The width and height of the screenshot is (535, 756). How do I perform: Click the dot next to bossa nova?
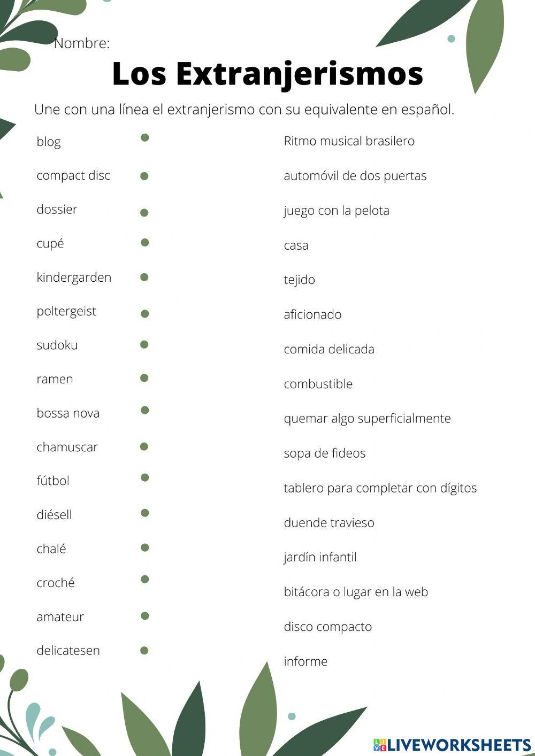[144, 410]
